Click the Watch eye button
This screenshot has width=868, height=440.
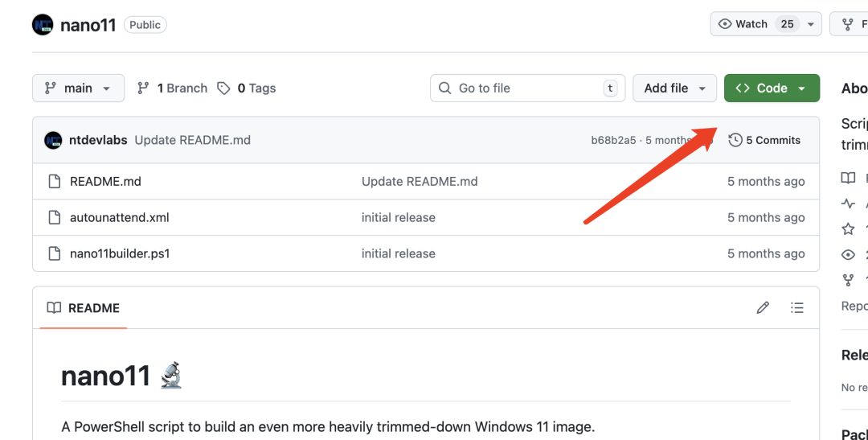pyautogui.click(x=743, y=24)
